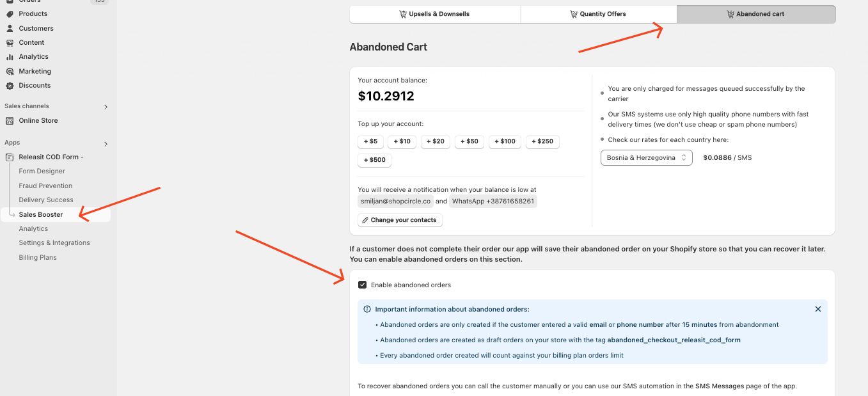Open Billing Plans

[38, 257]
